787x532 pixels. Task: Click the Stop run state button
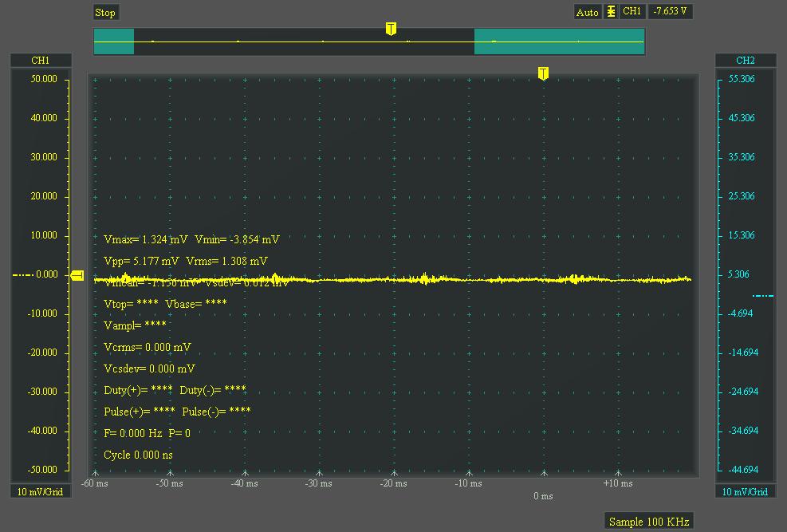pyautogui.click(x=105, y=12)
